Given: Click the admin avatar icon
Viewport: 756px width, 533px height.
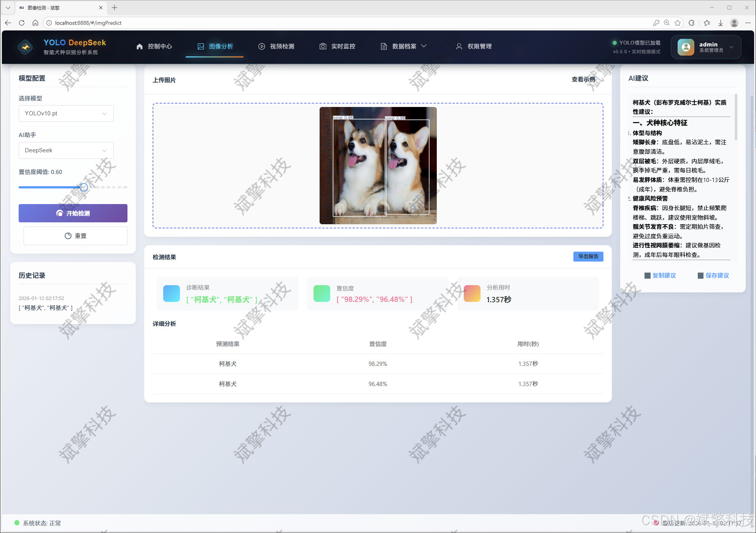Looking at the screenshot, I should pyautogui.click(x=686, y=47).
